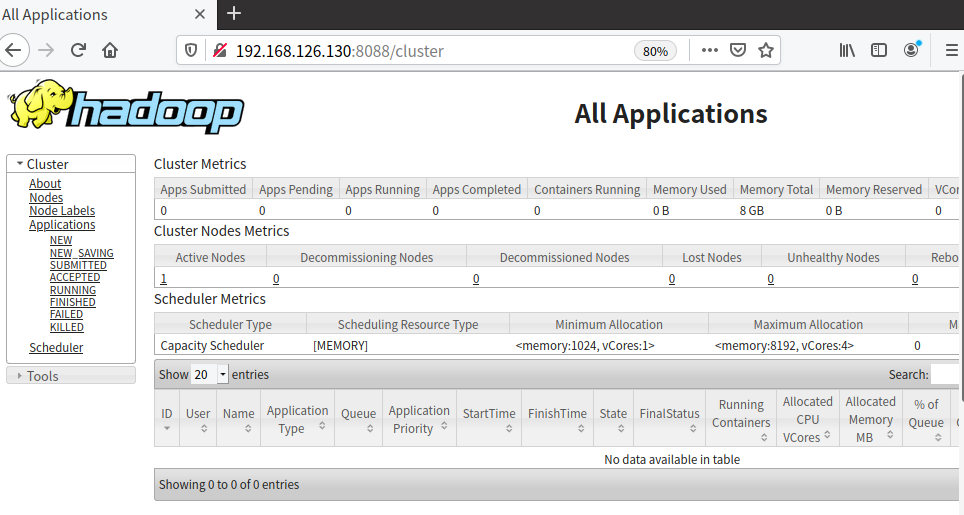This screenshot has width=964, height=515.
Task: Open the Active Nodes count link
Action: [164, 278]
